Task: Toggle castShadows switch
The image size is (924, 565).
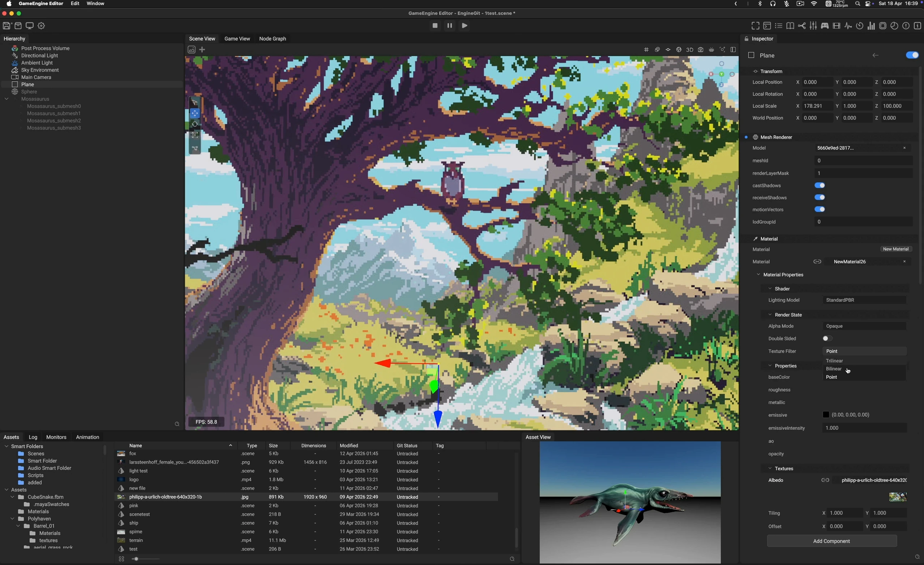Action: click(x=820, y=185)
